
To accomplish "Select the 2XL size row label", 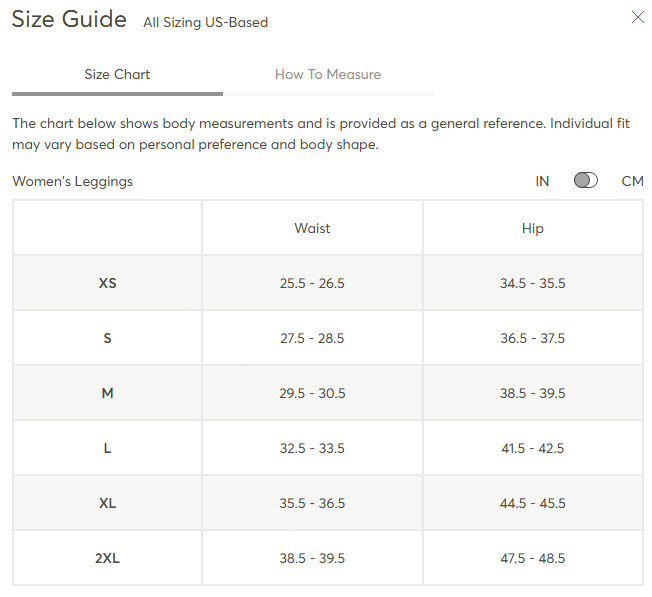I will pos(107,558).
